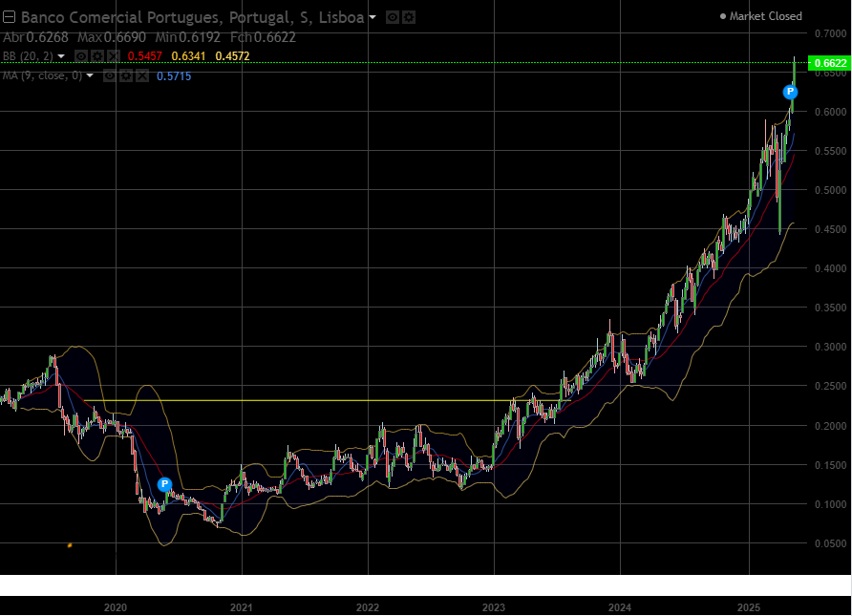The width and height of the screenshot is (852, 616).
Task: Click the MA value 0.5715
Action: click(174, 76)
